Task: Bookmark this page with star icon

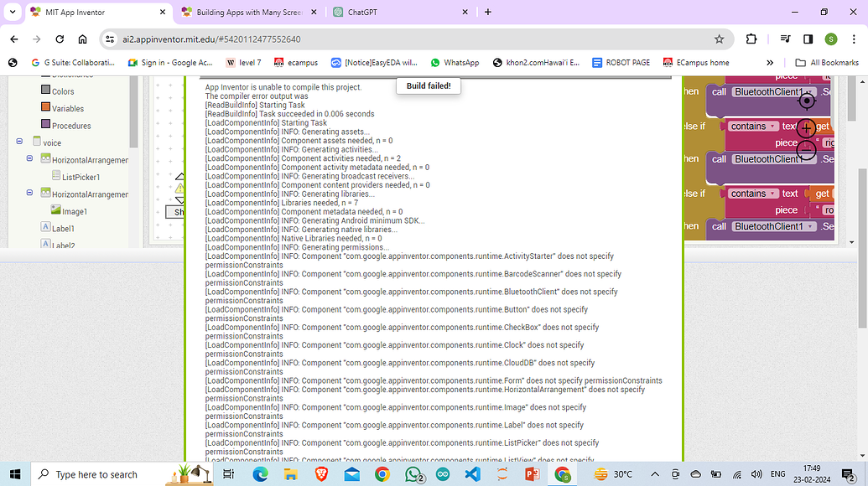Action: click(719, 39)
